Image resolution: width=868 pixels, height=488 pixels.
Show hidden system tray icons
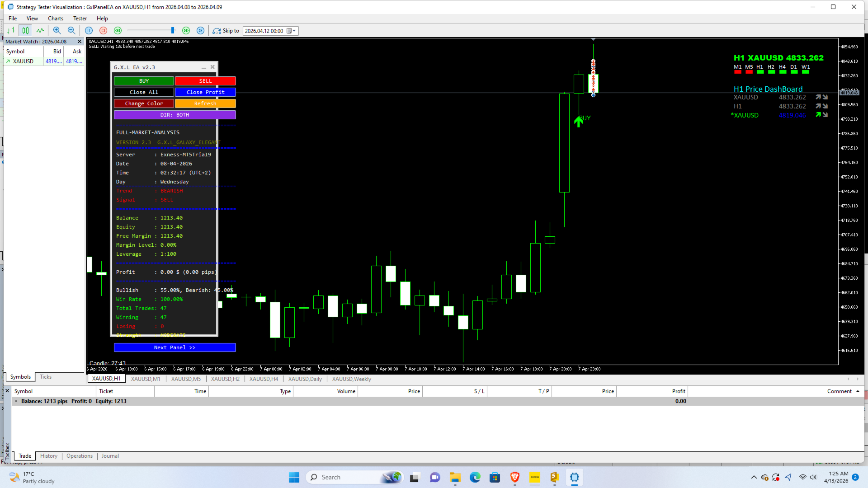tap(754, 477)
